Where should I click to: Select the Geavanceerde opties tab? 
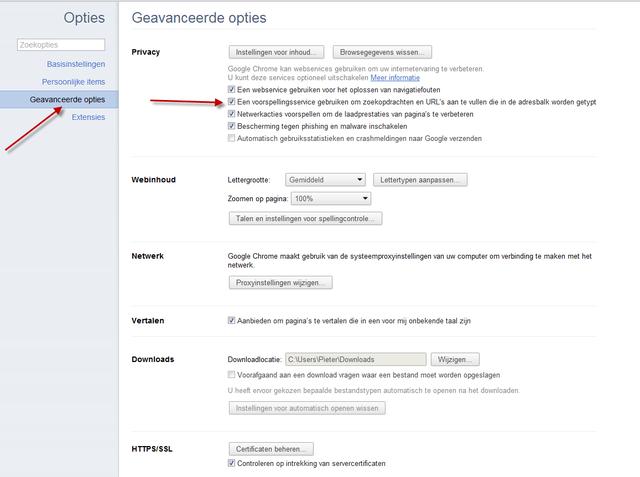click(x=67, y=100)
